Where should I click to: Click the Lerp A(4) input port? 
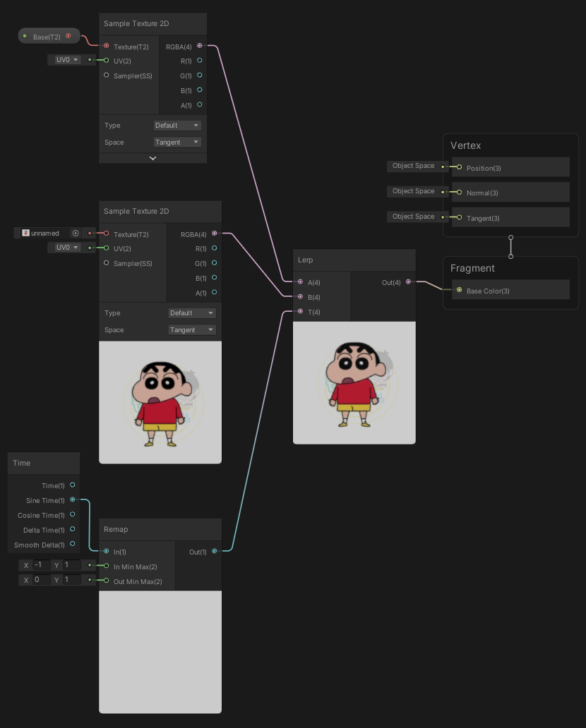pos(300,282)
